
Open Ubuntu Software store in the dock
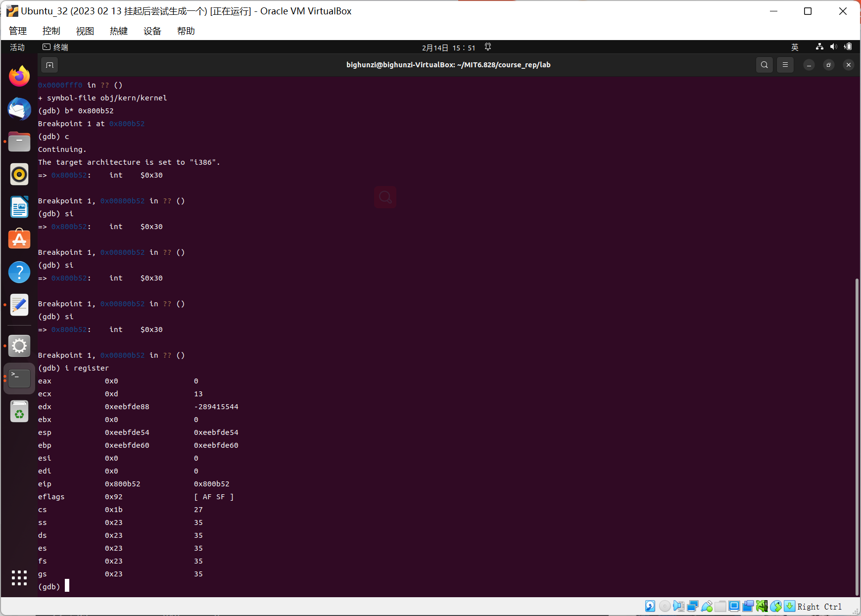coord(19,239)
